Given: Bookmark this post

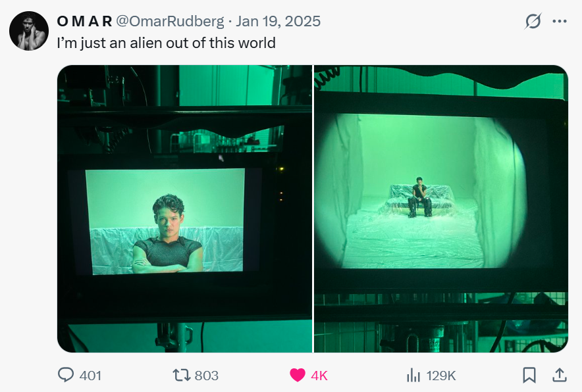Looking at the screenshot, I should pyautogui.click(x=529, y=375).
